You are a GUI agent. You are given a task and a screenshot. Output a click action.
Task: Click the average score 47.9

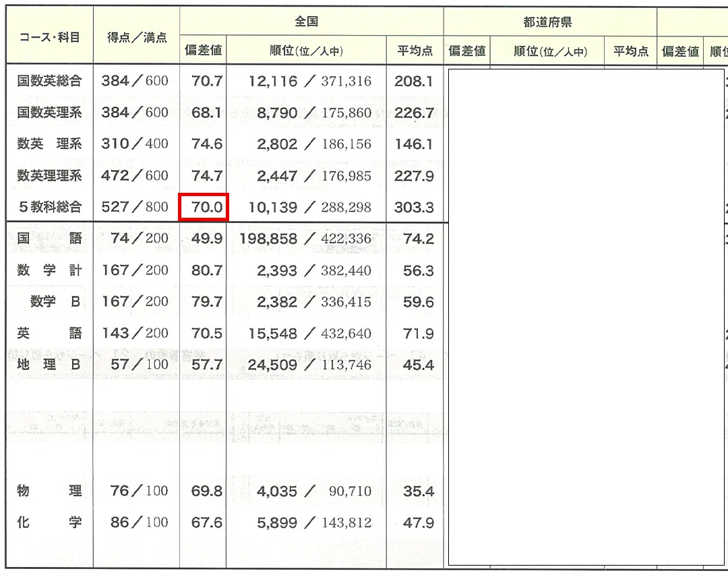click(x=419, y=522)
